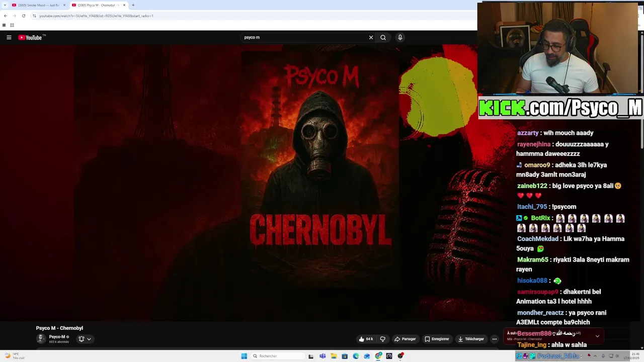Open Task View on the taskbar
644x362 pixels.
311,356
